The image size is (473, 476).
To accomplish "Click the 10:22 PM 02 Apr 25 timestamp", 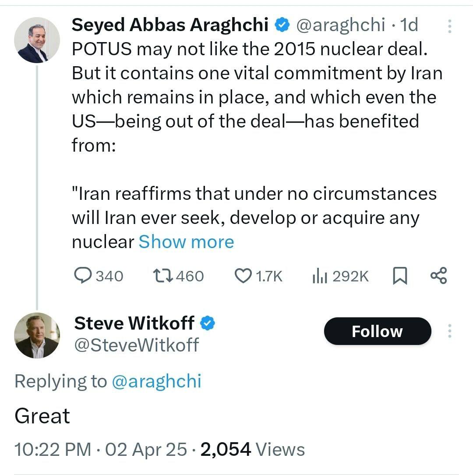I will 101,449.
